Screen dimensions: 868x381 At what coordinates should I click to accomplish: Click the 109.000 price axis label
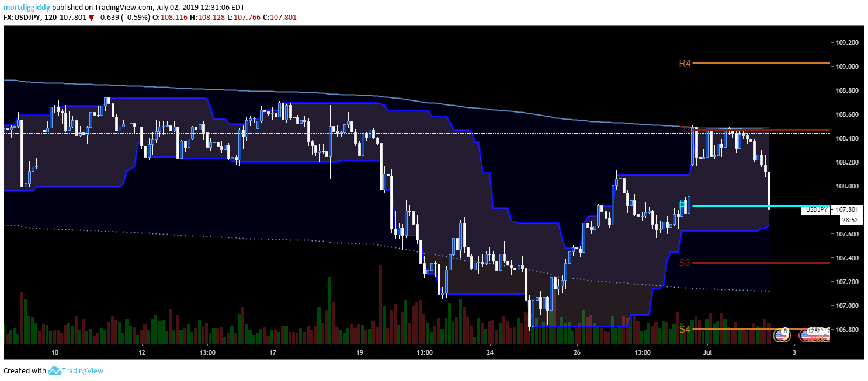[x=846, y=67]
